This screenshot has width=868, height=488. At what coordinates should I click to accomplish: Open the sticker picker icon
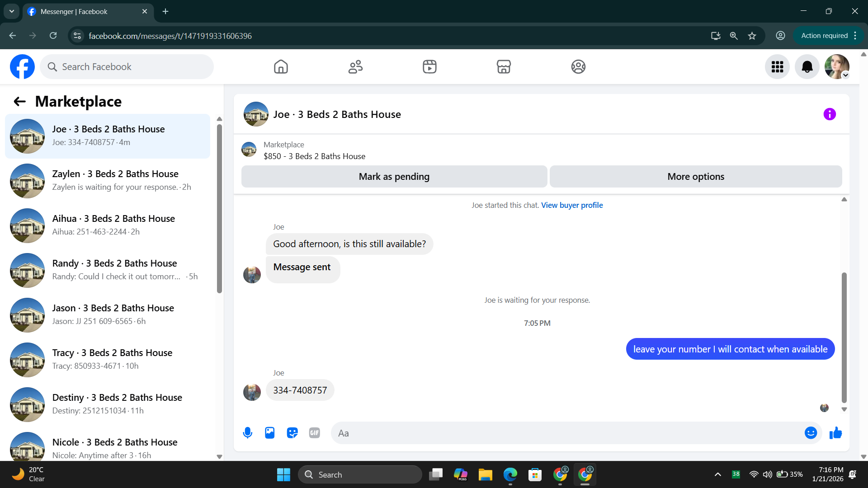tap(292, 433)
